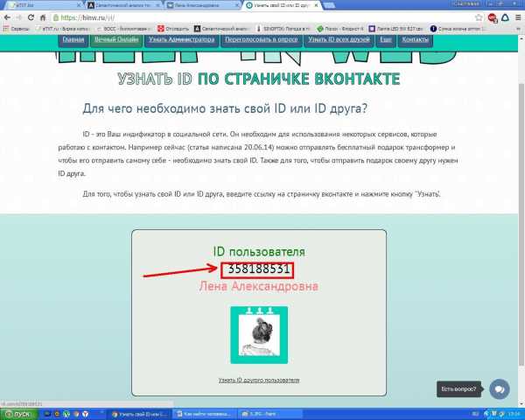Switch to the Как найти человека taskbar document

click(204, 414)
